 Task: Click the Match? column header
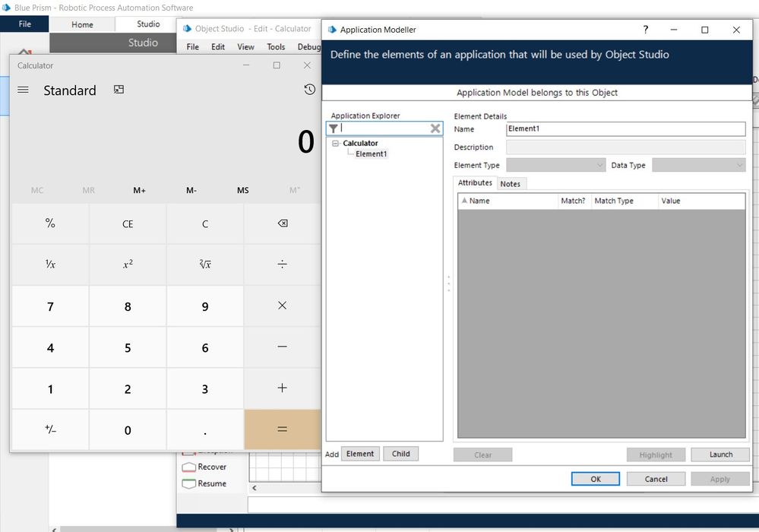pyautogui.click(x=574, y=201)
